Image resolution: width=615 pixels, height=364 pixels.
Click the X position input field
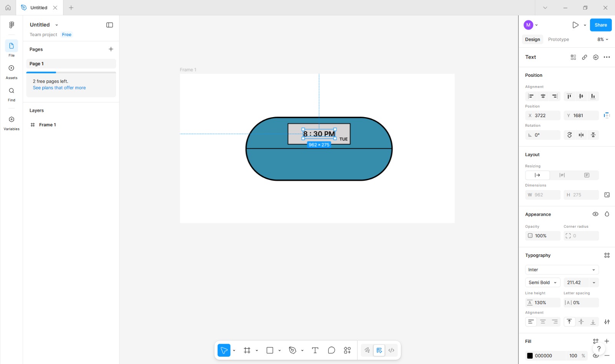tap(544, 115)
